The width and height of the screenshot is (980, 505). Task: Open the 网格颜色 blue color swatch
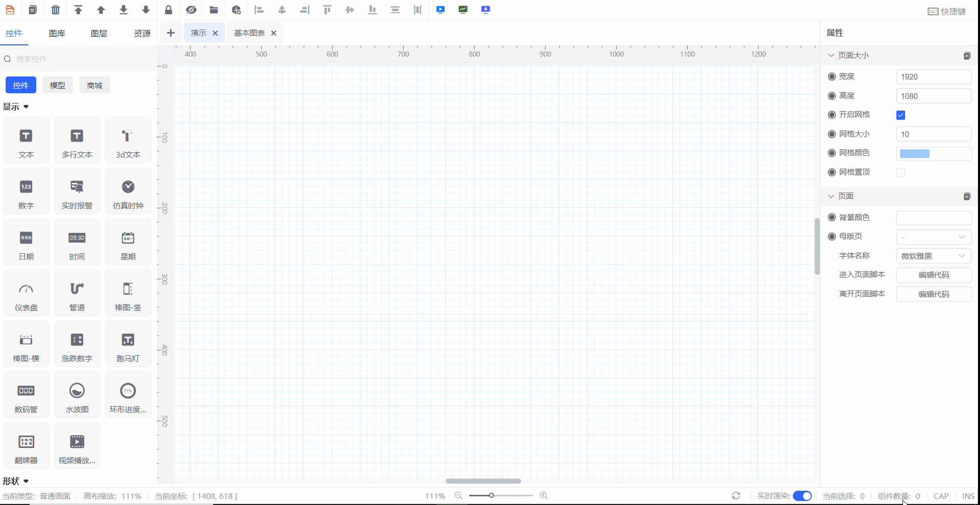coord(914,154)
